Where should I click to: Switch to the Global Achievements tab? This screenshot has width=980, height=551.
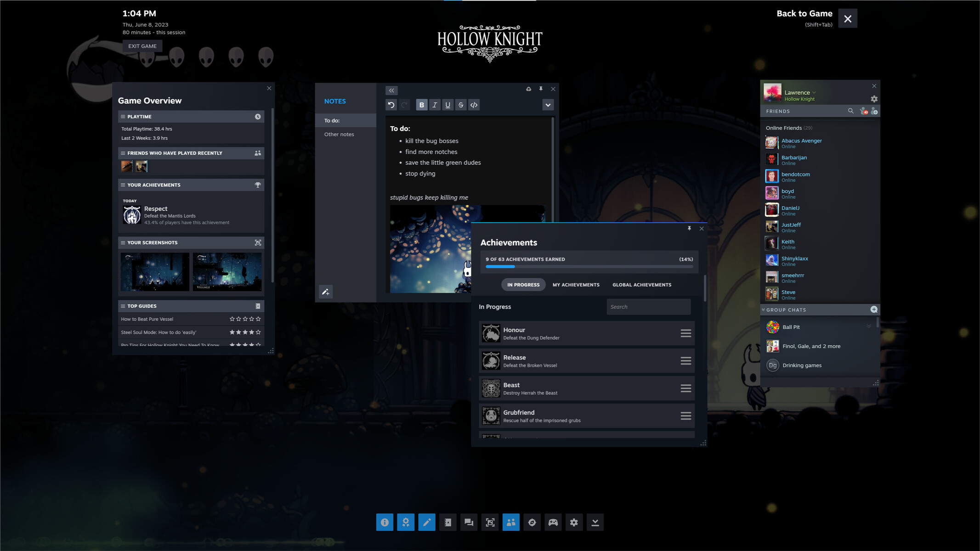coord(641,284)
